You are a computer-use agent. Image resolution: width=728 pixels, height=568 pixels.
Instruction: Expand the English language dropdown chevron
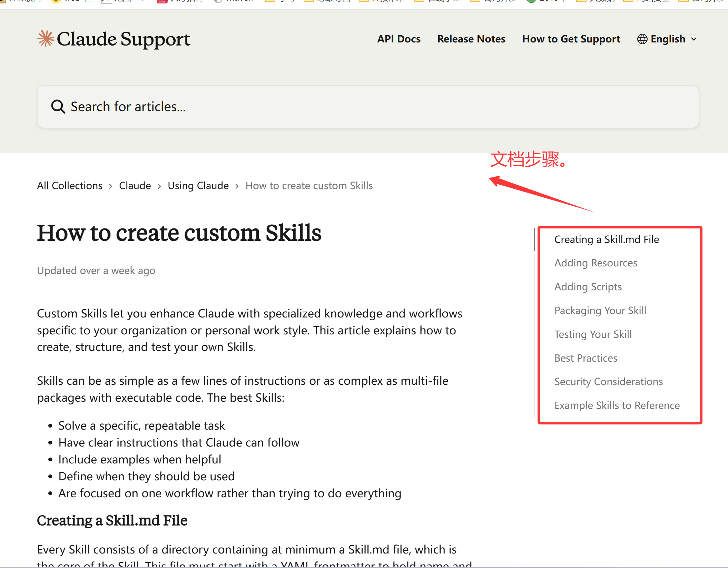[x=694, y=39]
